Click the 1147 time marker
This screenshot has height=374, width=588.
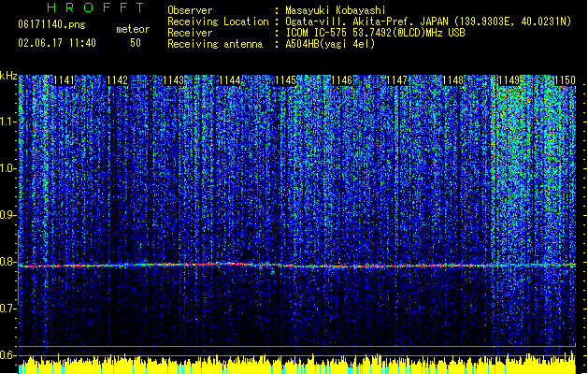click(396, 80)
